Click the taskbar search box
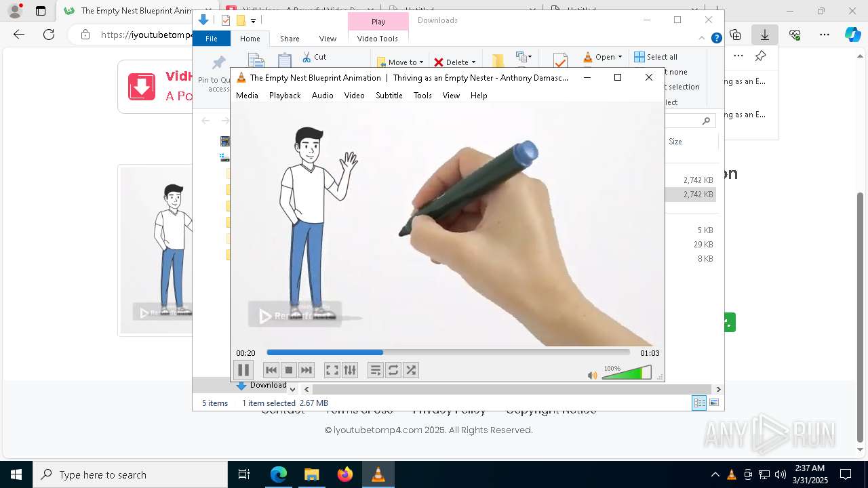The image size is (868, 488). [130, 474]
